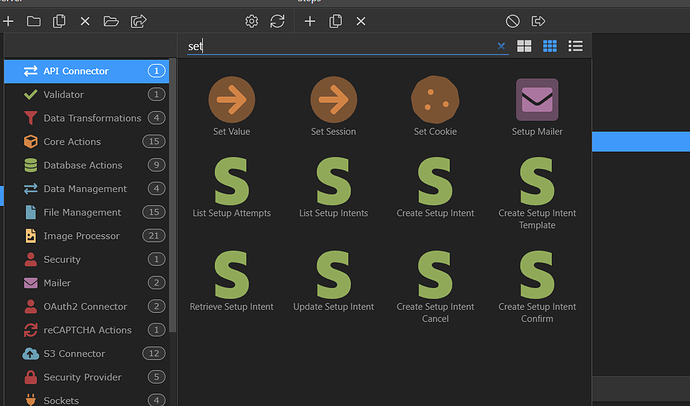
Task: Select the Set Value action
Action: pyautogui.click(x=231, y=106)
